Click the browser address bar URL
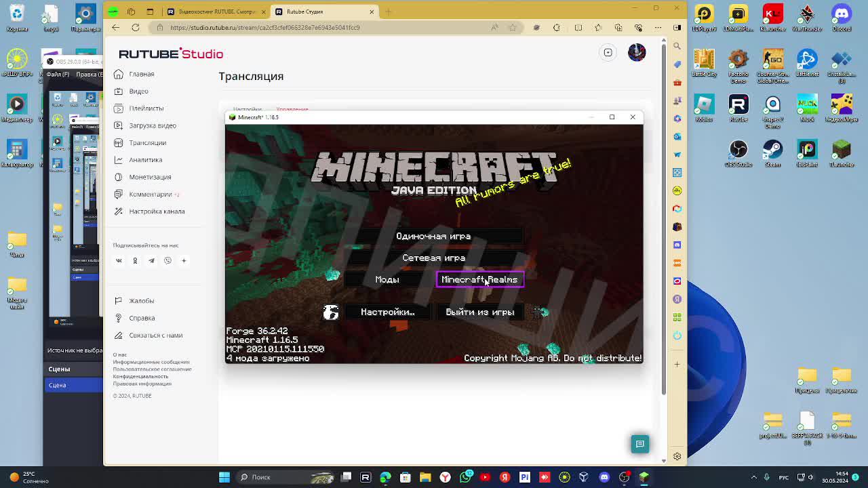The width and height of the screenshot is (868, 488). 265,28
